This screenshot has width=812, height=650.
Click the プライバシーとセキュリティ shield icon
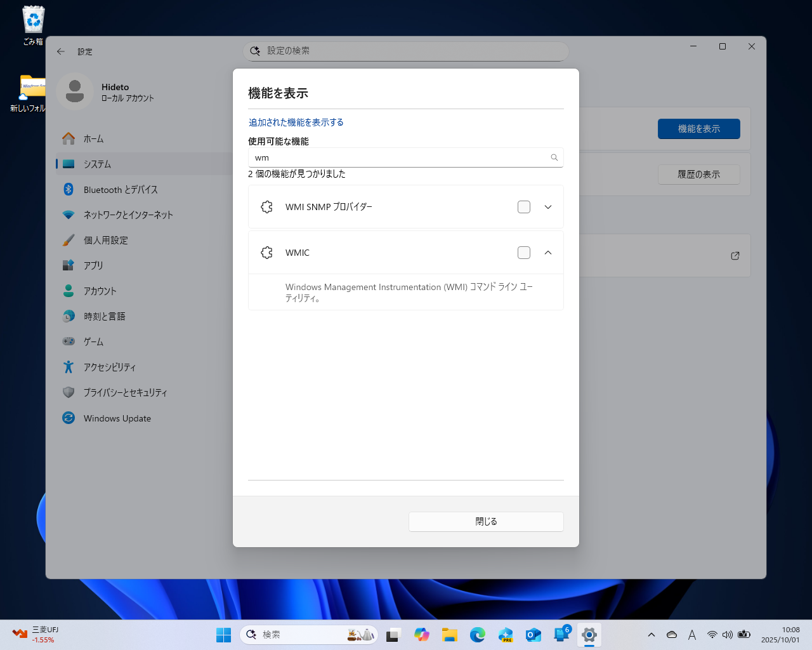tap(69, 392)
